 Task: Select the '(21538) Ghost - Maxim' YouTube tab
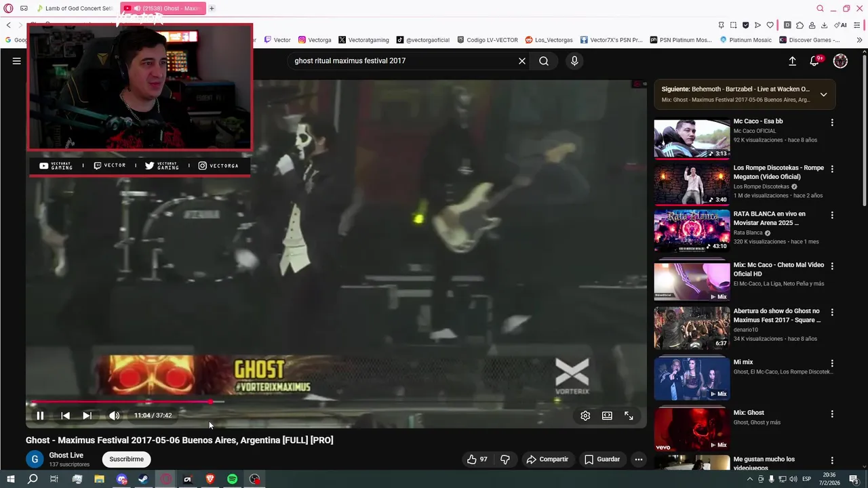tap(162, 8)
